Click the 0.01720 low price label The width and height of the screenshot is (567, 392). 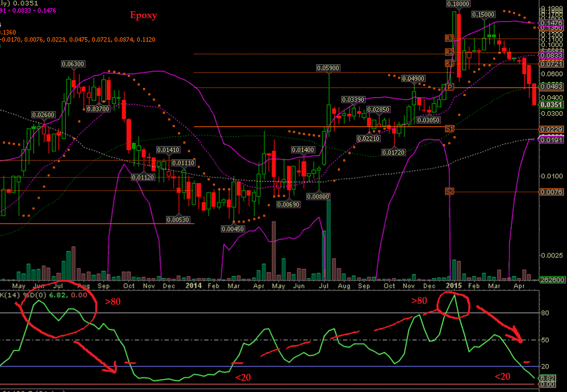click(x=394, y=153)
